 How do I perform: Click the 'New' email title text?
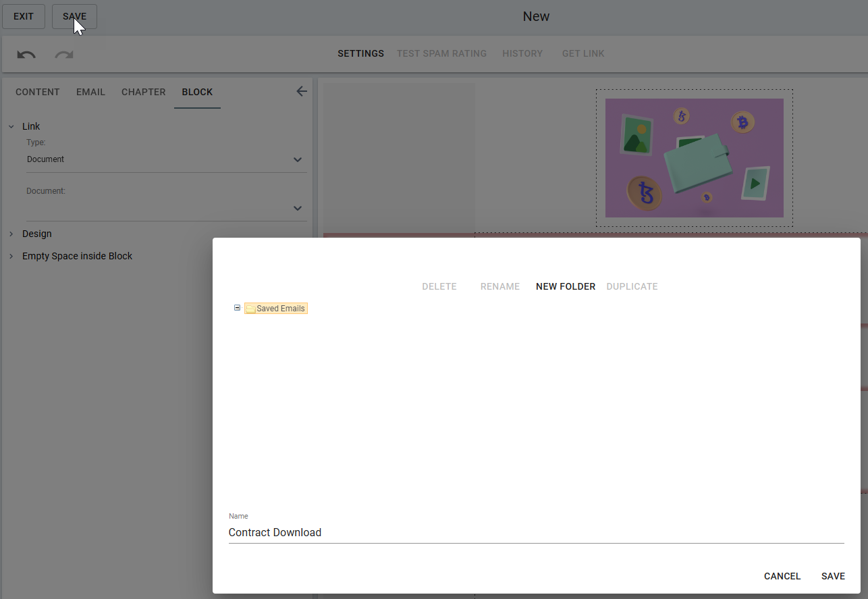pos(537,16)
